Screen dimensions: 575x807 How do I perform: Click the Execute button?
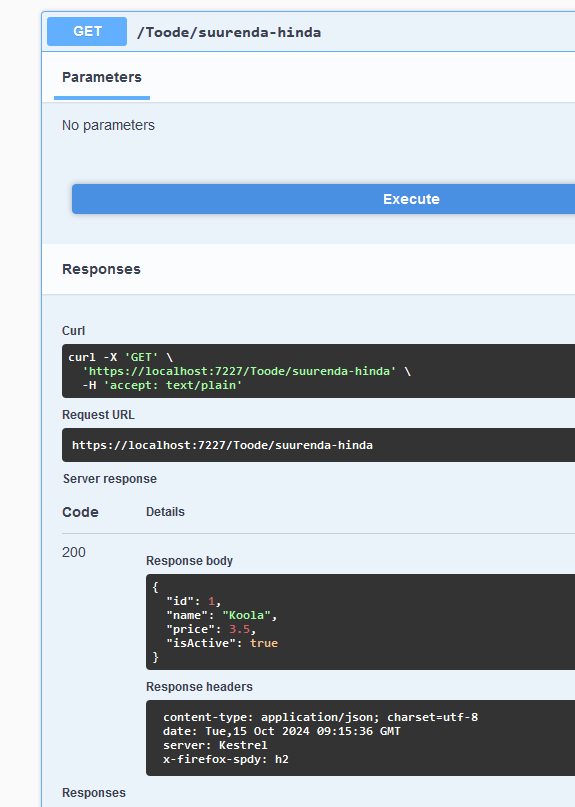[x=323, y=199]
